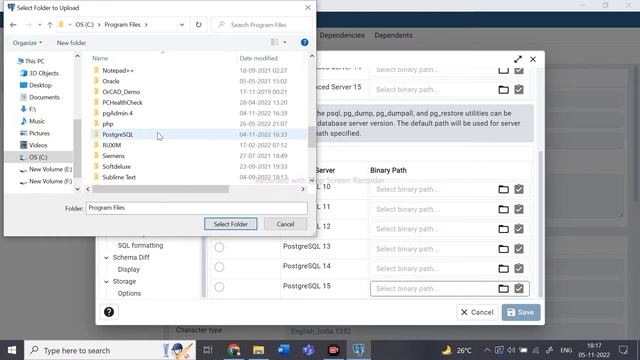The image size is (640, 360).
Task: Click the Search Program Files box
Action: (262, 25)
